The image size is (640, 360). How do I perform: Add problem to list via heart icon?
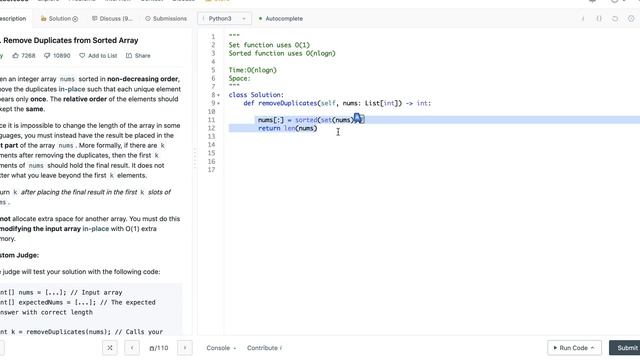click(x=82, y=56)
